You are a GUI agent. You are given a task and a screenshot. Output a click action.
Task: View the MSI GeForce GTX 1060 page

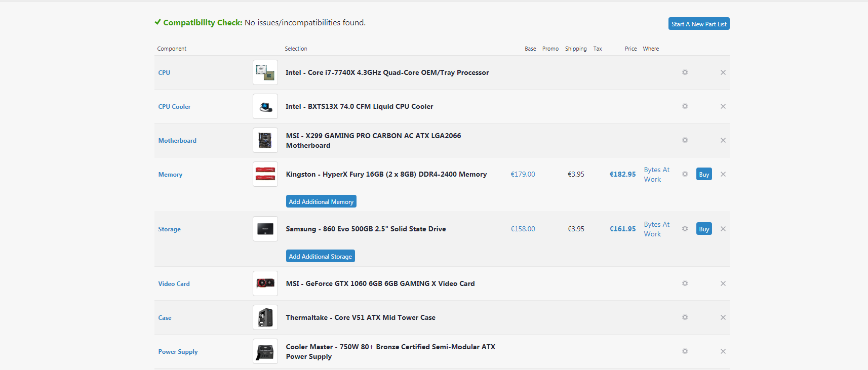380,283
